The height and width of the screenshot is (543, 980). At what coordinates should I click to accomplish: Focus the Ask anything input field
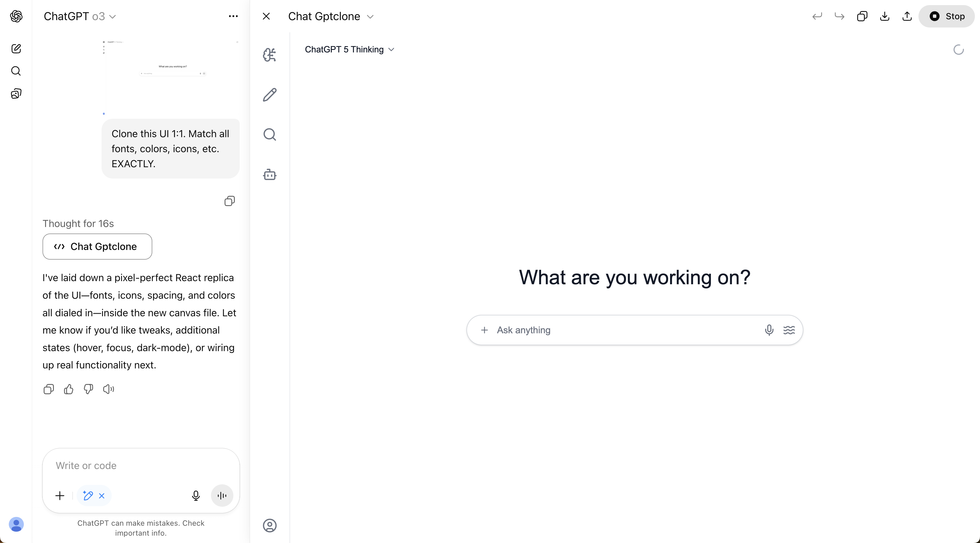624,330
